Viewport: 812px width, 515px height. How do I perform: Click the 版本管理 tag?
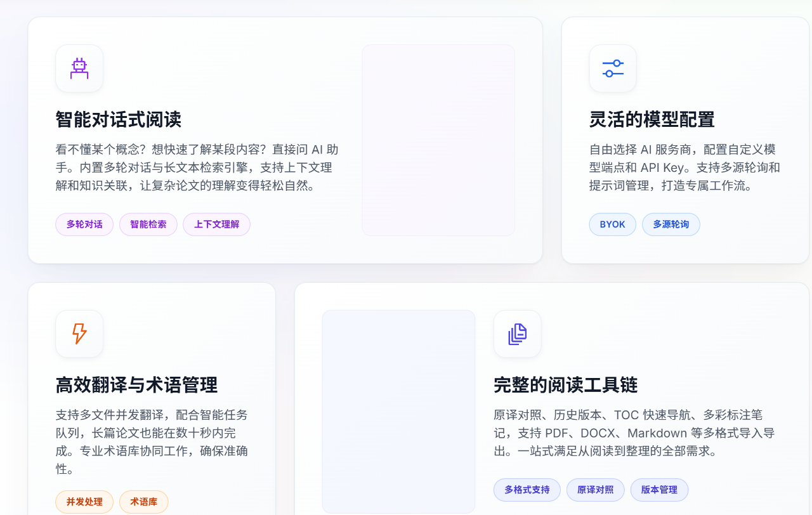click(659, 490)
